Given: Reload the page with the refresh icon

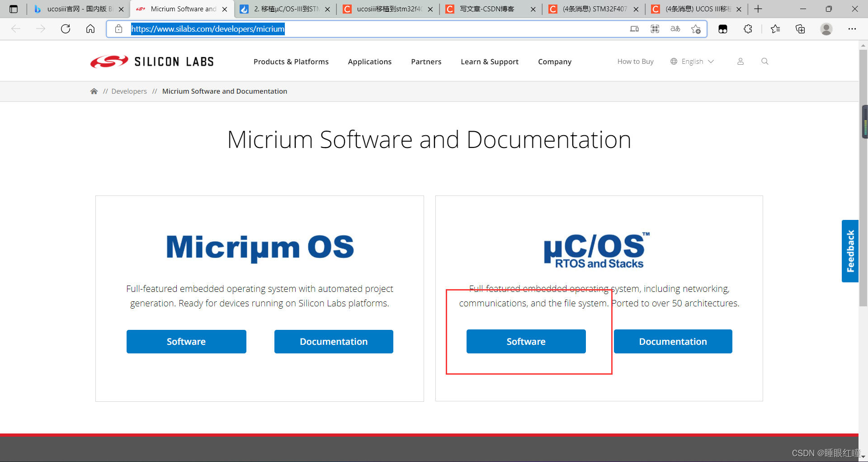Looking at the screenshot, I should 66,29.
